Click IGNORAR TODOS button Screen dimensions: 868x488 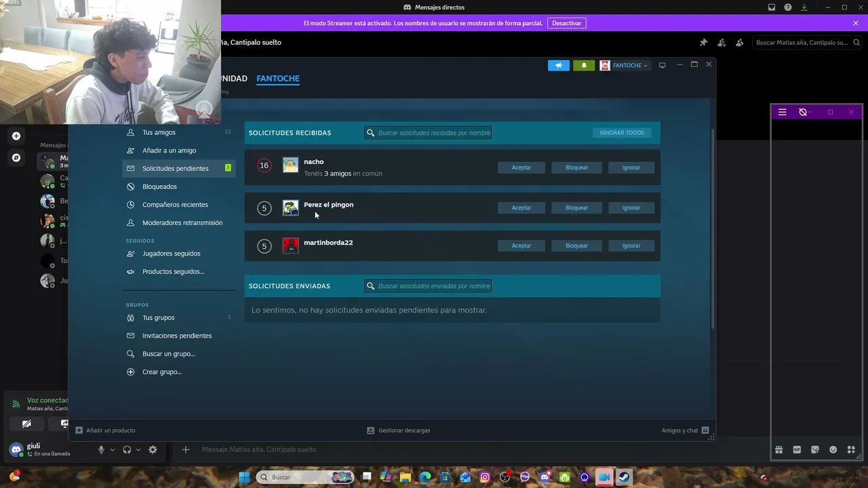click(x=622, y=133)
